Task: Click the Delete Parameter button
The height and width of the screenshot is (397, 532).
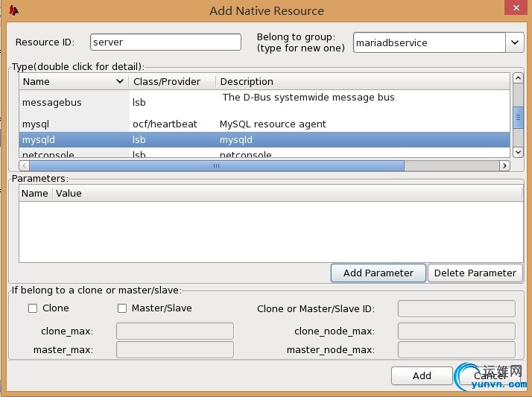Action: pos(475,273)
